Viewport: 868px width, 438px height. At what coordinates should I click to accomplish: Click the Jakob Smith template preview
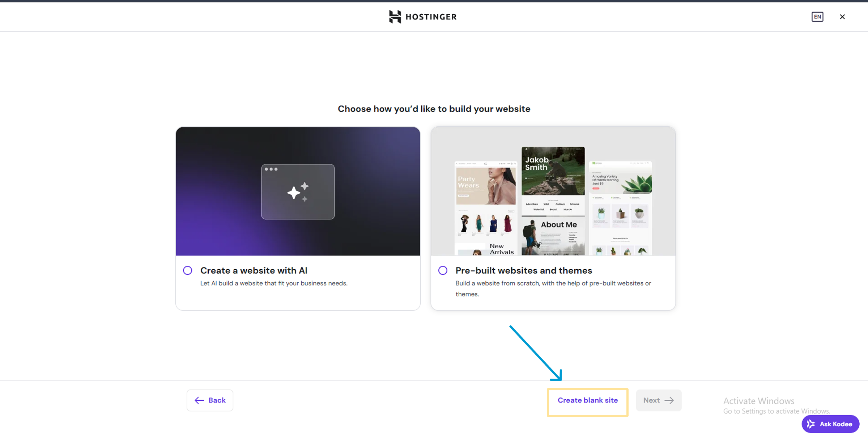[x=553, y=171]
